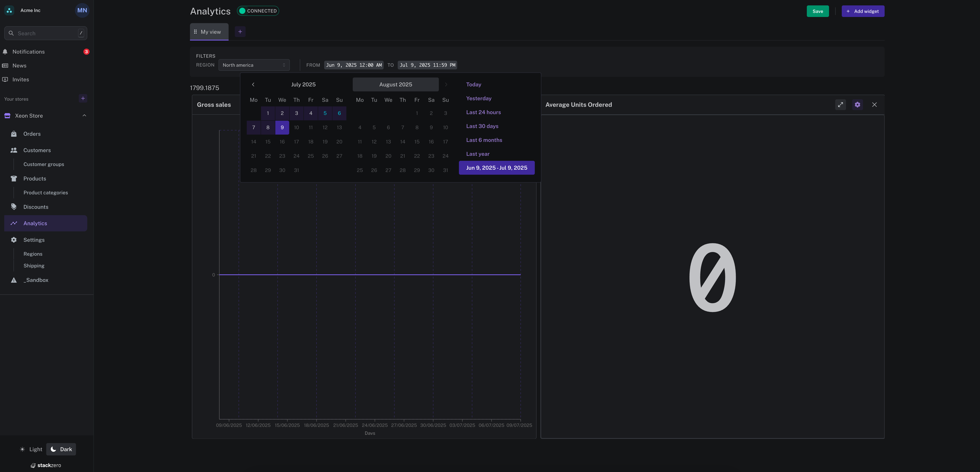
Task: Keep Dark mode enabled
Action: [61, 449]
